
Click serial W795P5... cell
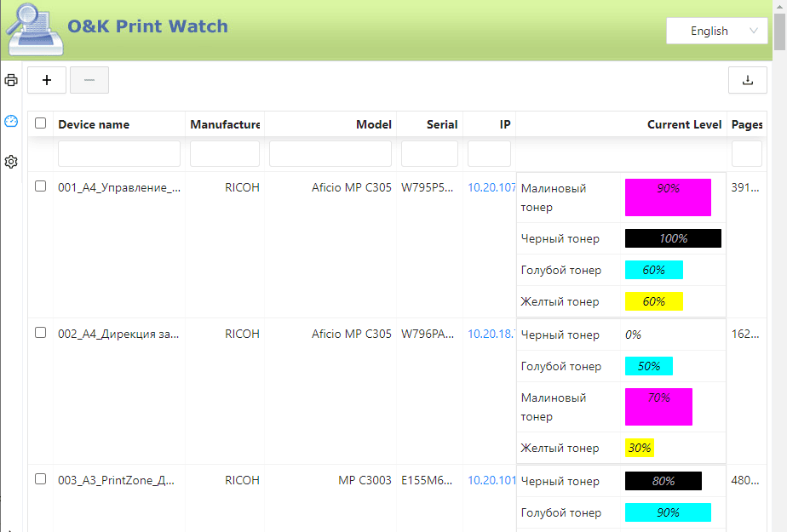[428, 187]
